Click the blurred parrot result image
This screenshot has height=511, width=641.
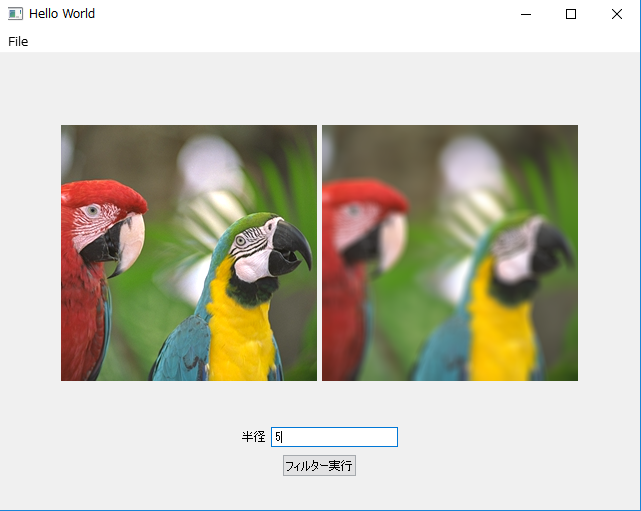pos(450,253)
